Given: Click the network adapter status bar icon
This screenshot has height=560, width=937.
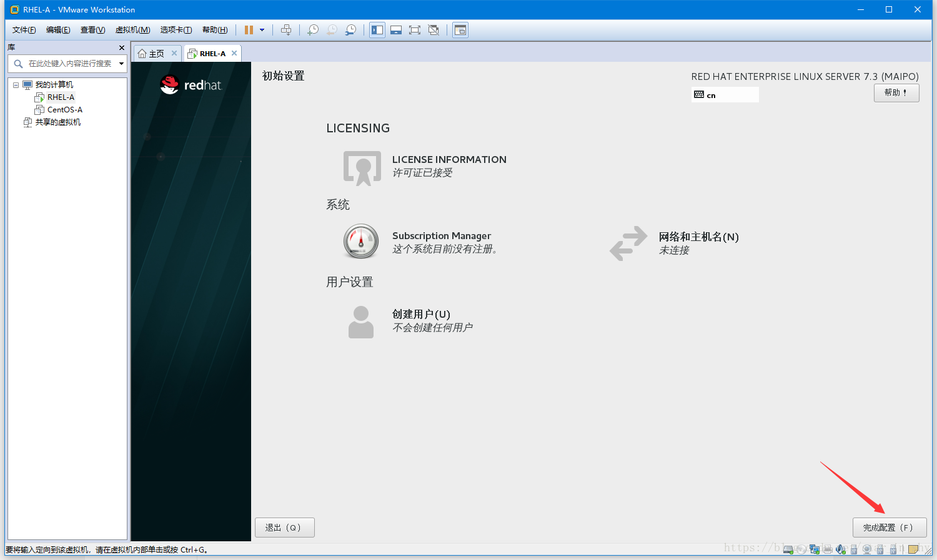Looking at the screenshot, I should [x=815, y=550].
